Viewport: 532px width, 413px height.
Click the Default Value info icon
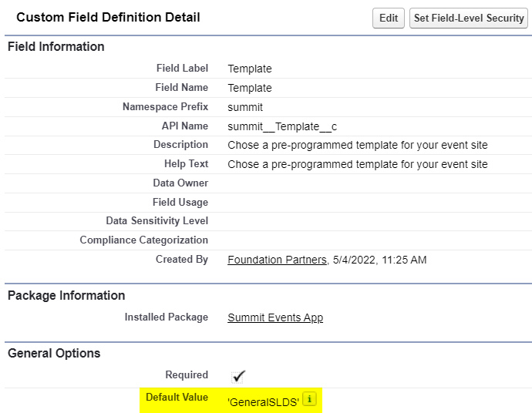(x=309, y=399)
